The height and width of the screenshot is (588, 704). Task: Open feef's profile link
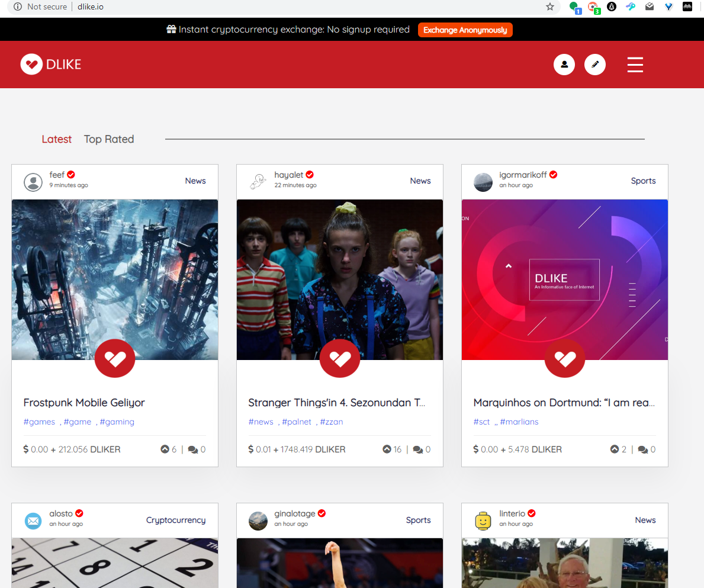click(x=57, y=175)
